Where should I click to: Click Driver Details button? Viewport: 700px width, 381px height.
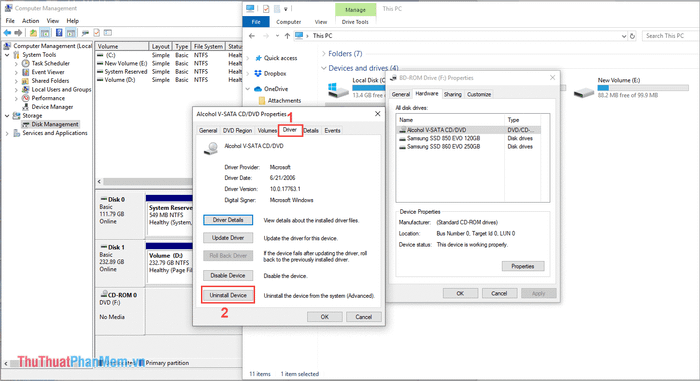point(228,220)
